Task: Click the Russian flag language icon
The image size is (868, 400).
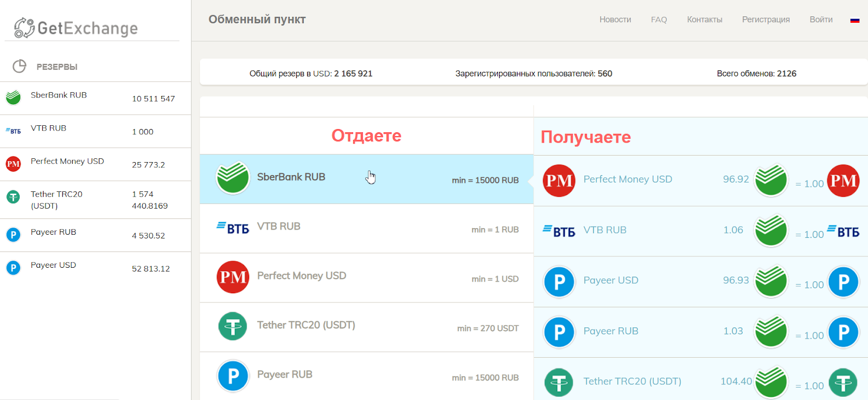Action: (855, 20)
